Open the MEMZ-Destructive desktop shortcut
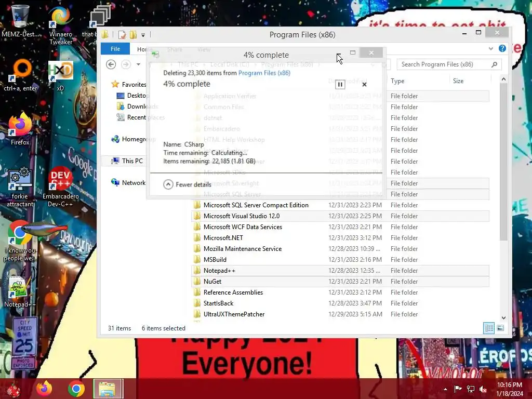Screen dimensions: 532x399 coord(20,20)
